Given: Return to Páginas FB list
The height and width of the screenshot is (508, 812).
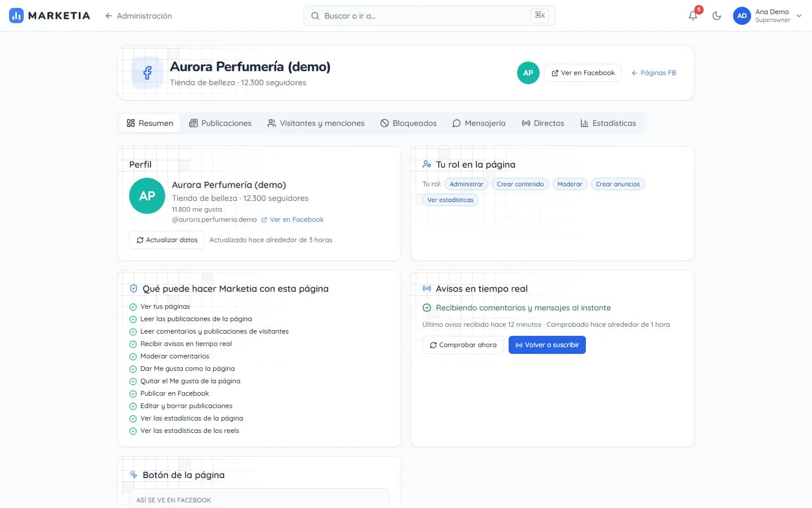Looking at the screenshot, I should click(654, 73).
